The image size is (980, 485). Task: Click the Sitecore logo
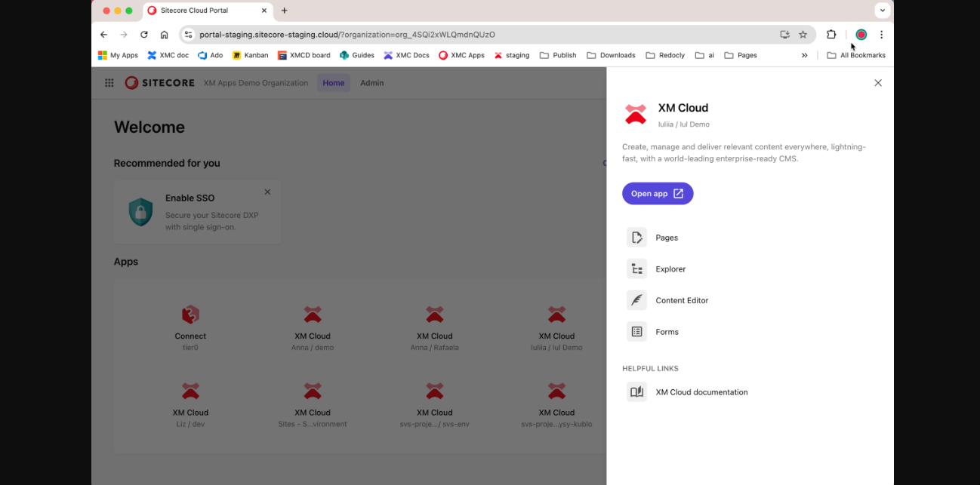(x=159, y=83)
